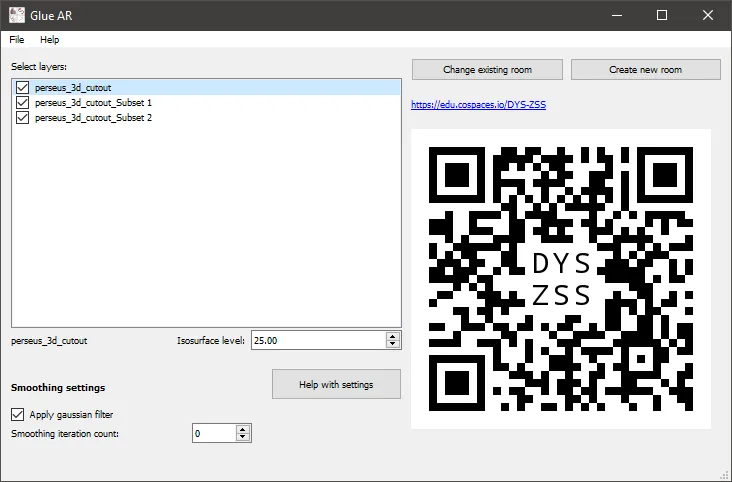
Task: Click the window resize grip corner
Action: [x=725, y=475]
